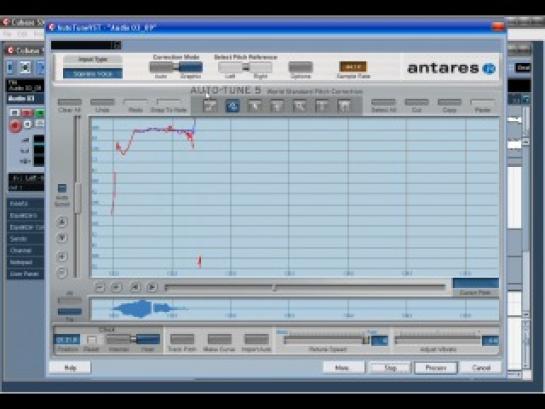Click the Copy button
This screenshot has height=409, width=545.
click(449, 102)
